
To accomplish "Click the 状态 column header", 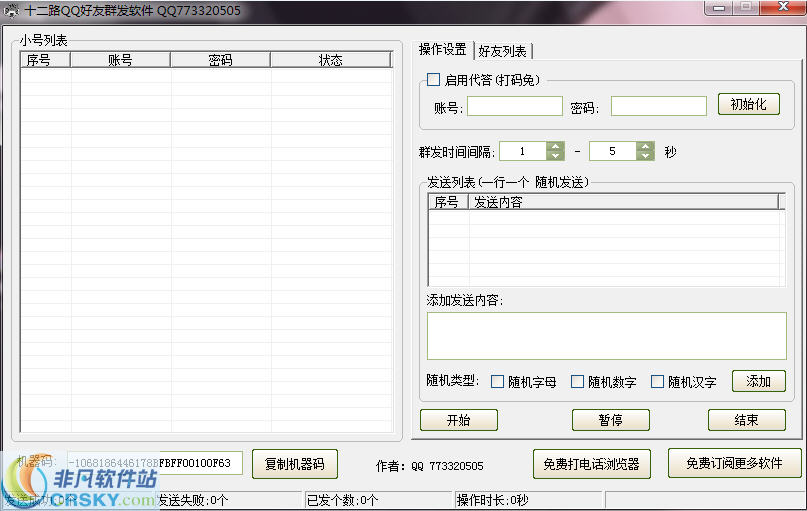I will coord(330,60).
